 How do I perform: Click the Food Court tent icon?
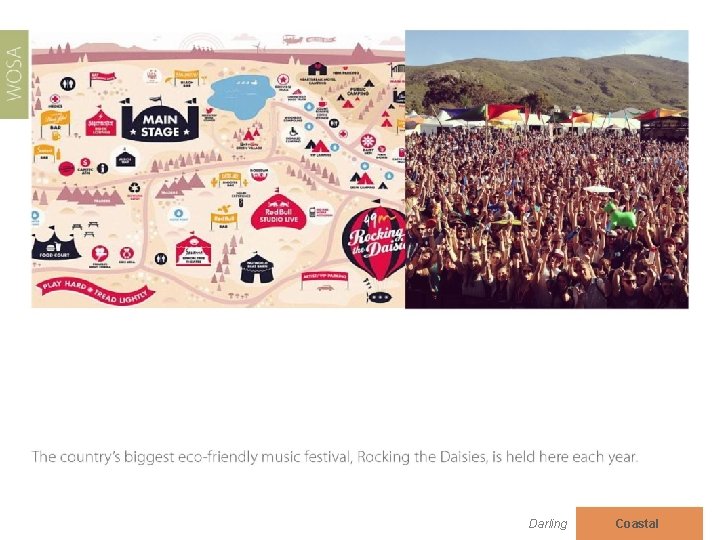click(x=55, y=244)
